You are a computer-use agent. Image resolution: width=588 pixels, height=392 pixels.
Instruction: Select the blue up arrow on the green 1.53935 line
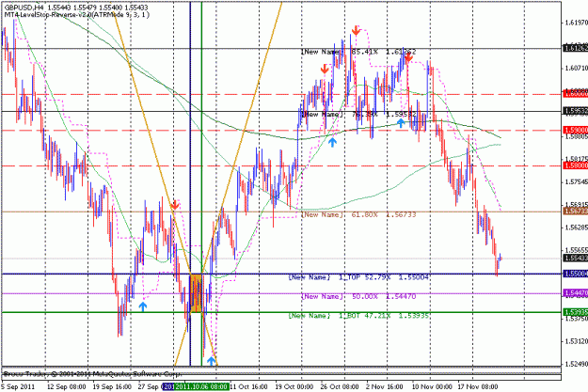click(x=142, y=307)
